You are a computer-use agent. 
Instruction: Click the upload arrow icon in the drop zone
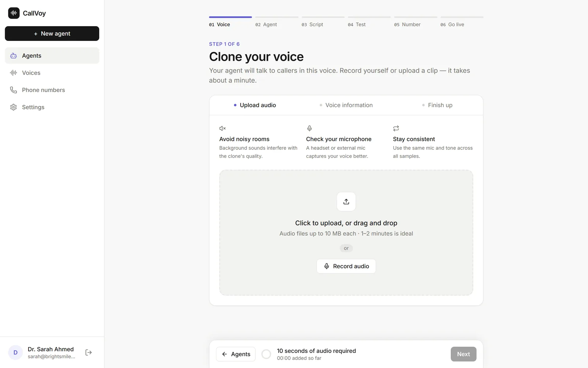click(x=346, y=202)
